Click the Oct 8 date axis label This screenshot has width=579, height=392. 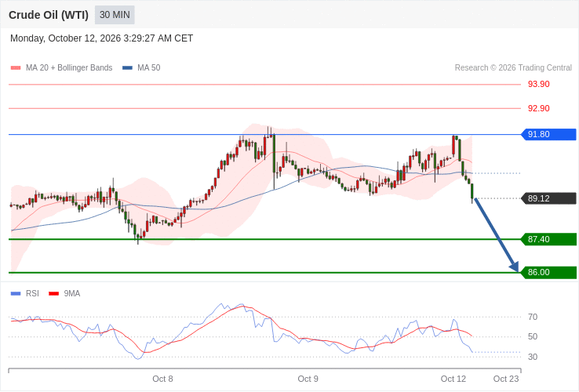162,379
